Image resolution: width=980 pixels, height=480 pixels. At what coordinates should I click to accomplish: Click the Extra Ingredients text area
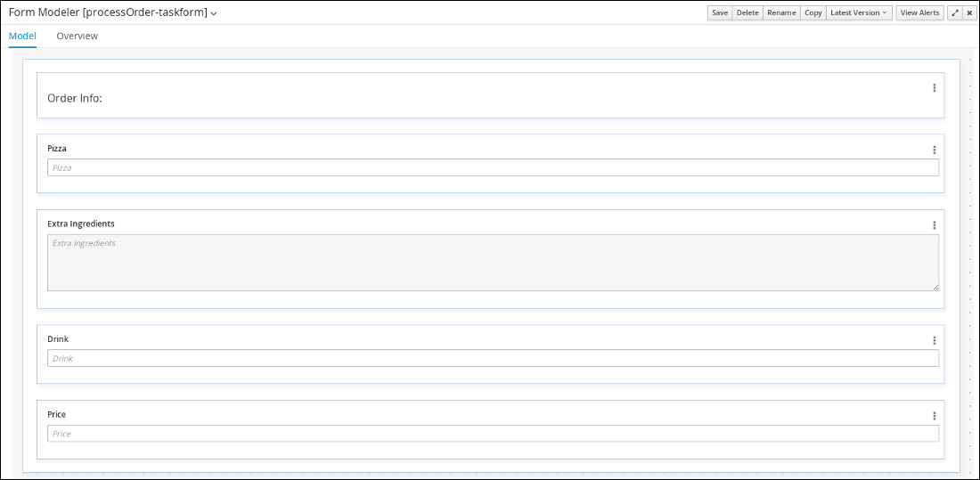tap(494, 263)
